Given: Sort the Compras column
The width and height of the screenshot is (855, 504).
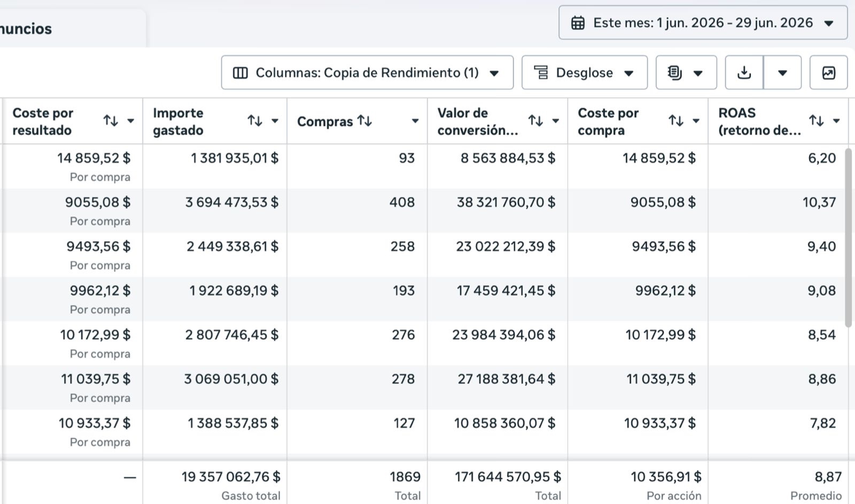Looking at the screenshot, I should [x=364, y=121].
